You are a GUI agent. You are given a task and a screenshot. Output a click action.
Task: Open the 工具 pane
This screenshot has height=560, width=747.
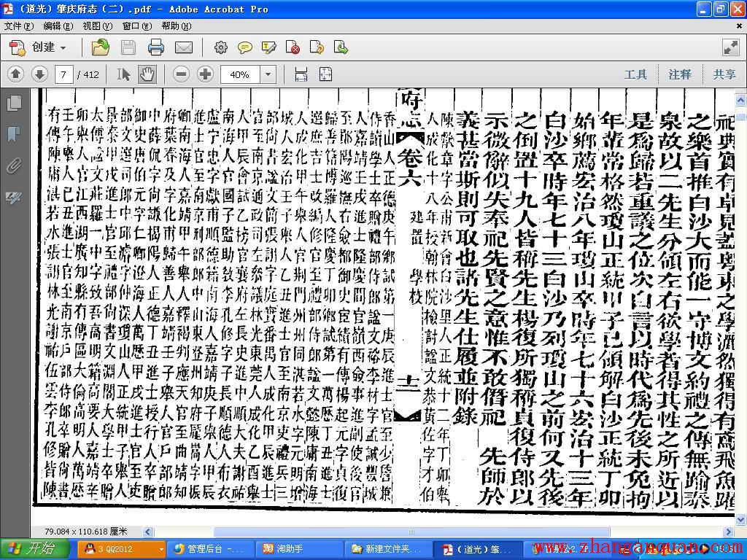point(635,74)
